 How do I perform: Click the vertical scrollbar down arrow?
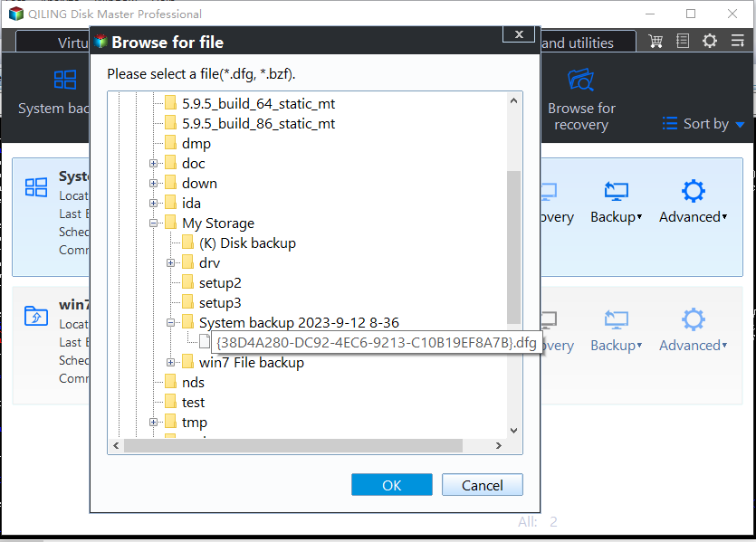pos(513,430)
